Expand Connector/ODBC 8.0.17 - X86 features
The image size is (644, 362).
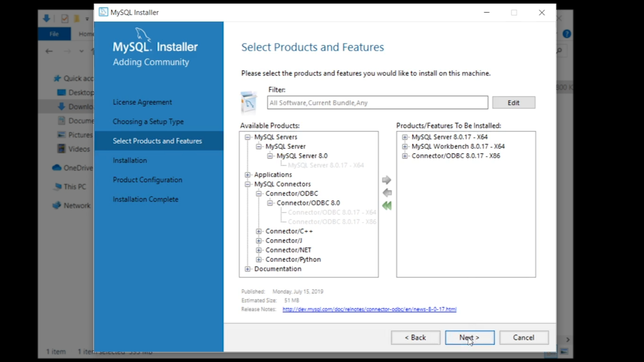pyautogui.click(x=405, y=156)
